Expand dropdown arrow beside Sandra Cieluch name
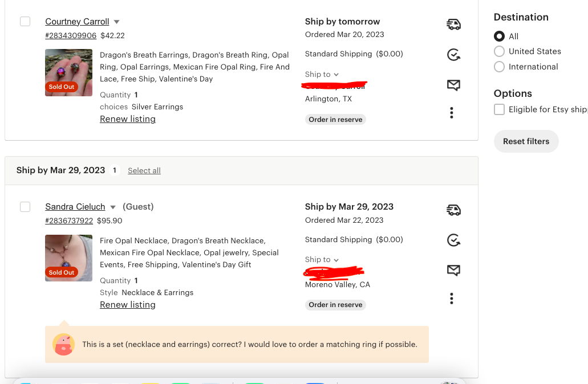 coord(113,207)
